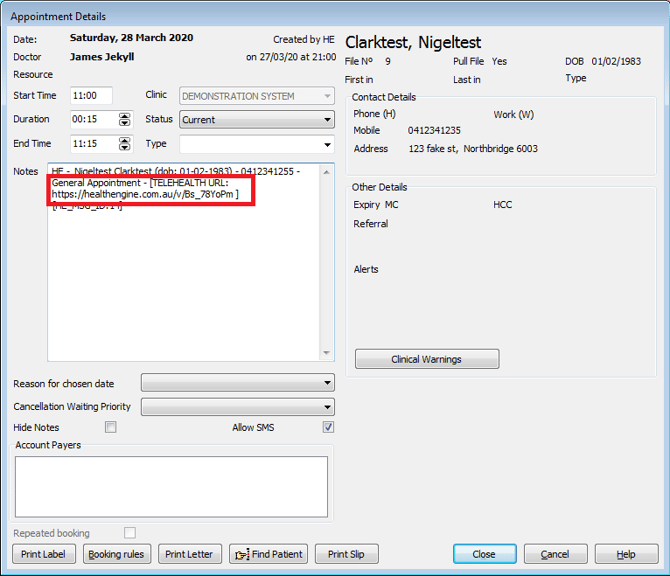Uncheck the Allow SMS checkbox

[328, 427]
